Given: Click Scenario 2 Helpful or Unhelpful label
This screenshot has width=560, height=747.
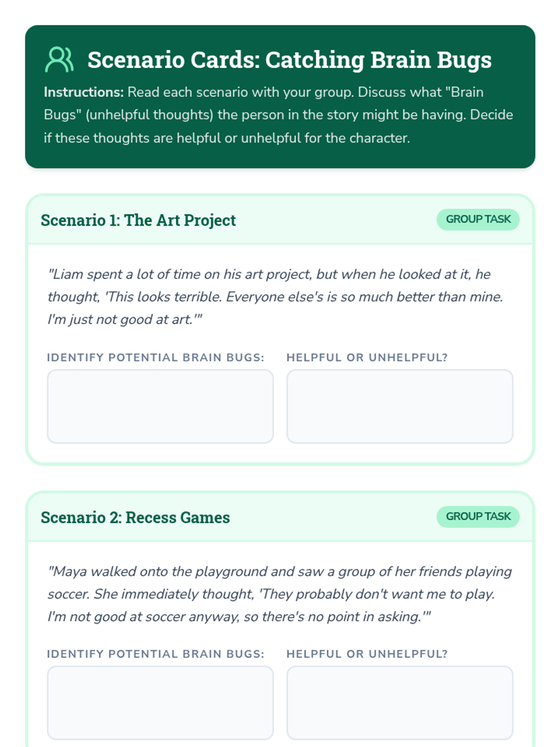Looking at the screenshot, I should [x=367, y=654].
